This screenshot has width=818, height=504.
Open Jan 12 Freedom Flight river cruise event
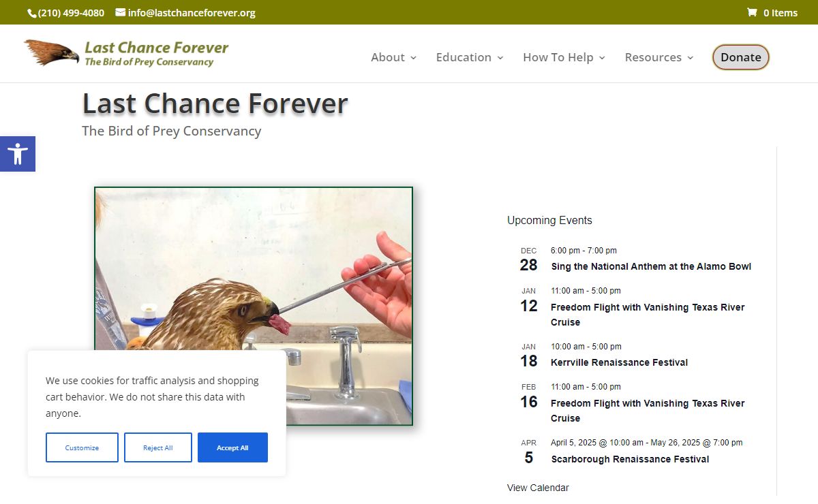648,315
